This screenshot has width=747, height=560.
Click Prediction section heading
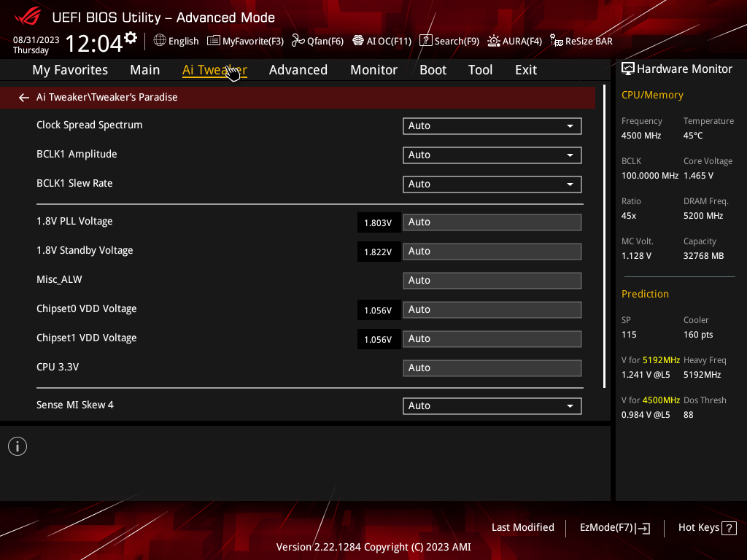tap(645, 294)
